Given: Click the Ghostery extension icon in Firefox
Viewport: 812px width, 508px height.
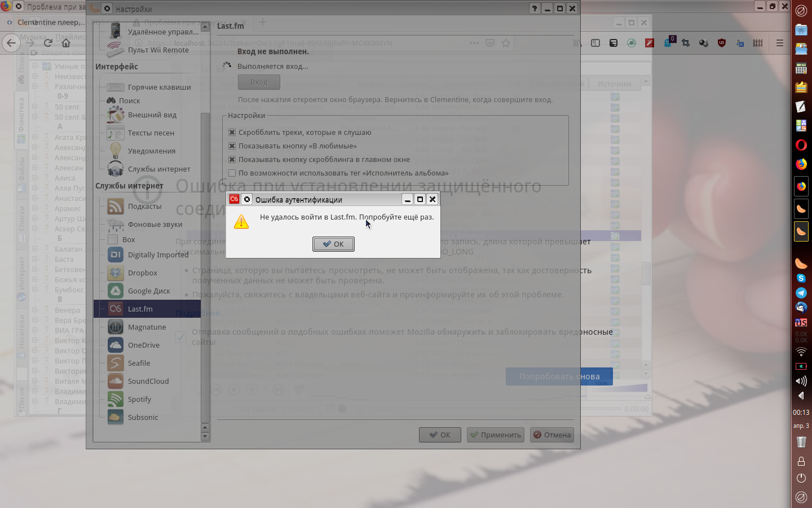Looking at the screenshot, I should pos(668,43).
